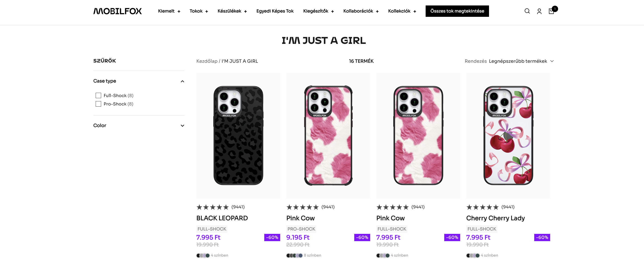Click the plus icon beside Kollekciók
This screenshot has width=644, height=270.
coord(415,12)
